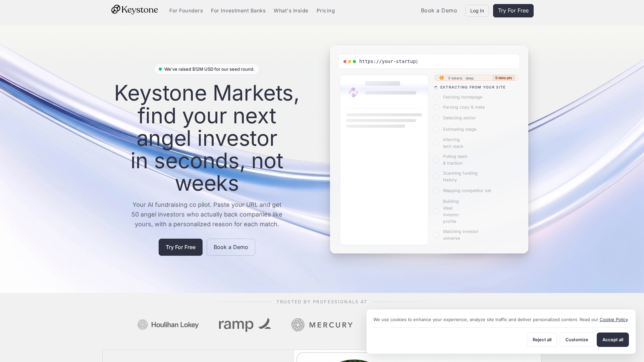Click the Detecting sector step text
The height and width of the screenshot is (362, 644).
[460, 118]
